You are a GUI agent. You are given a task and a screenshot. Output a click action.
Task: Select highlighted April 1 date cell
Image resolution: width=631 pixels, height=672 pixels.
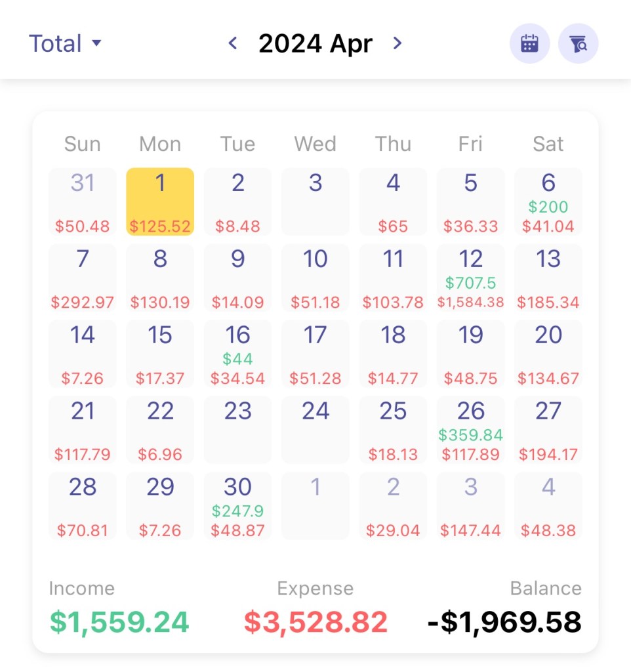point(160,201)
